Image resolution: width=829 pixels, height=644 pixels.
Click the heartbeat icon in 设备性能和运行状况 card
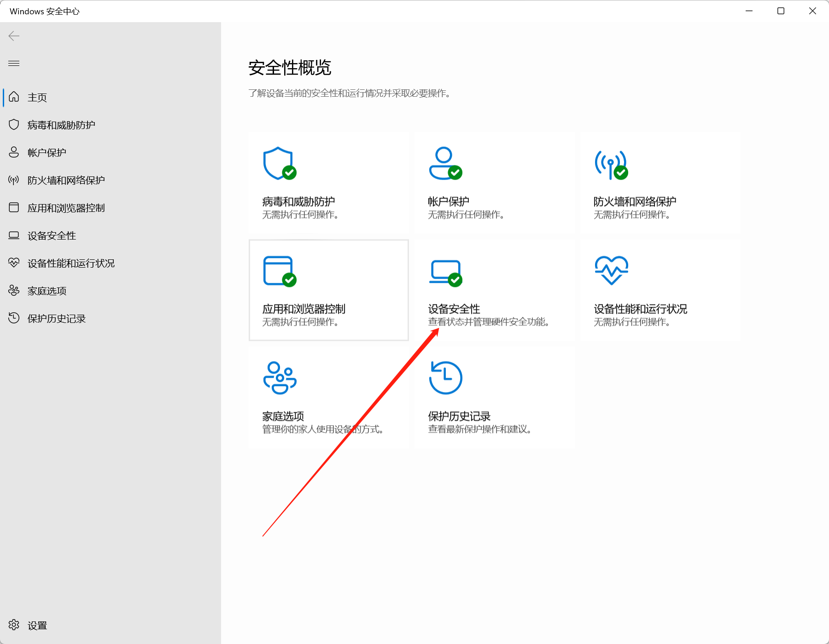pyautogui.click(x=611, y=270)
